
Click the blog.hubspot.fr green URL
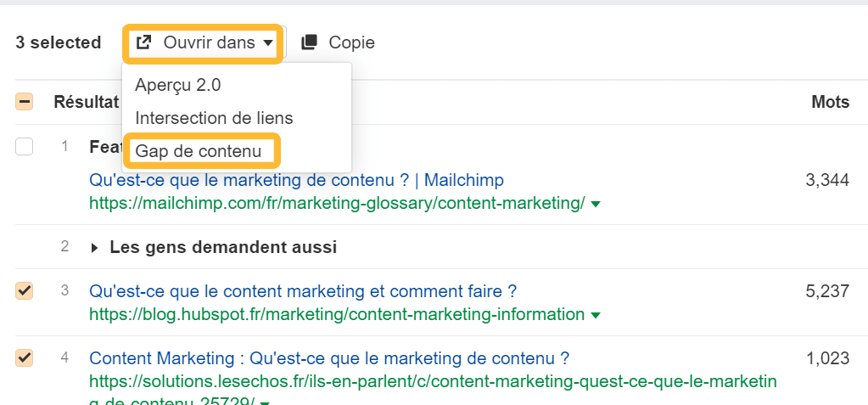pyautogui.click(x=337, y=315)
